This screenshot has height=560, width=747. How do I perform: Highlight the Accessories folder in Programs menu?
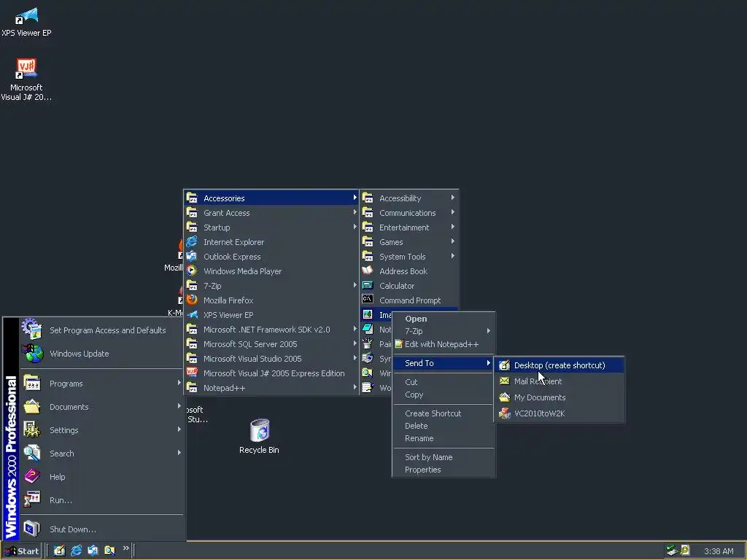point(271,198)
